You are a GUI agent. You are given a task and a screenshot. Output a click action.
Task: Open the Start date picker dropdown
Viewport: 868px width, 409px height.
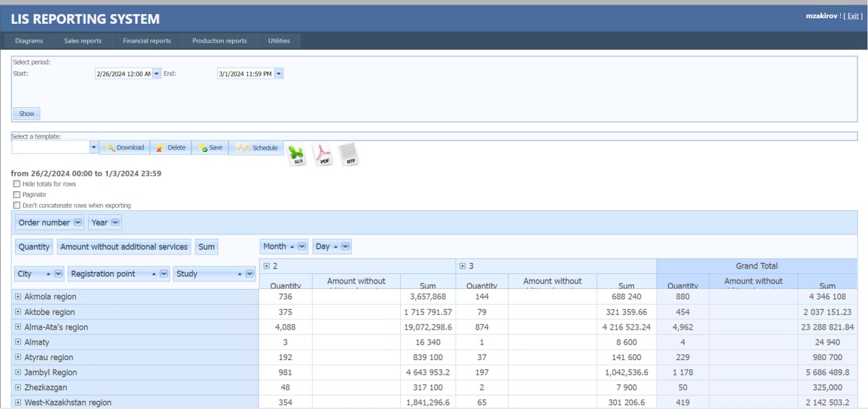(x=157, y=73)
